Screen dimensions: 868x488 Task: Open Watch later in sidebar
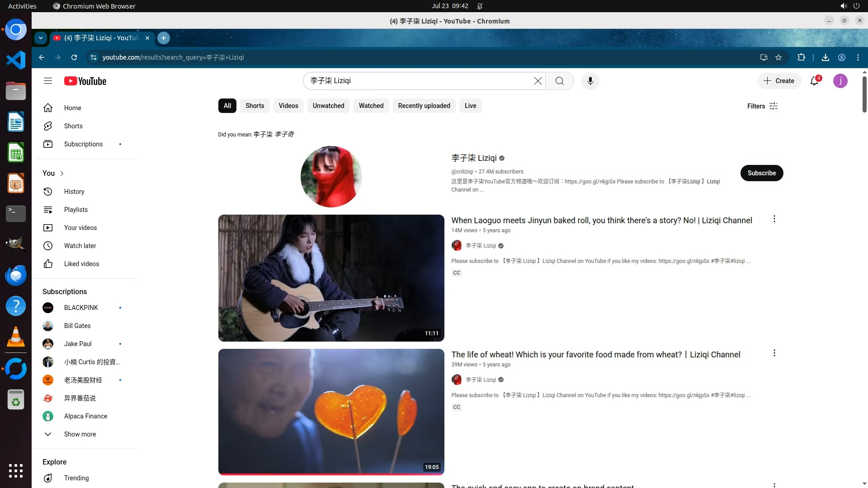(80, 246)
